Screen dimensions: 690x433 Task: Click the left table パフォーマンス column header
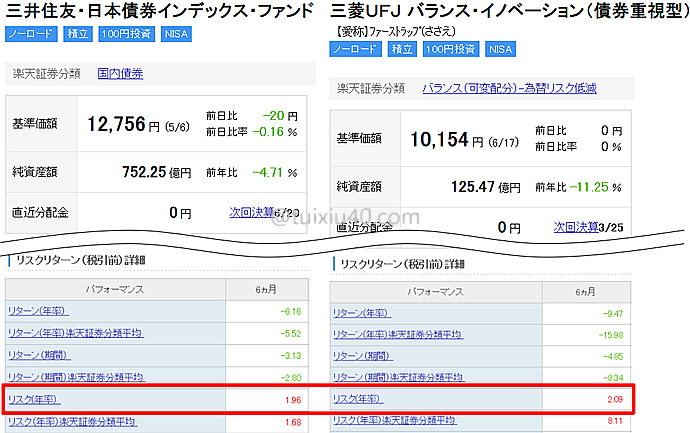(x=114, y=290)
